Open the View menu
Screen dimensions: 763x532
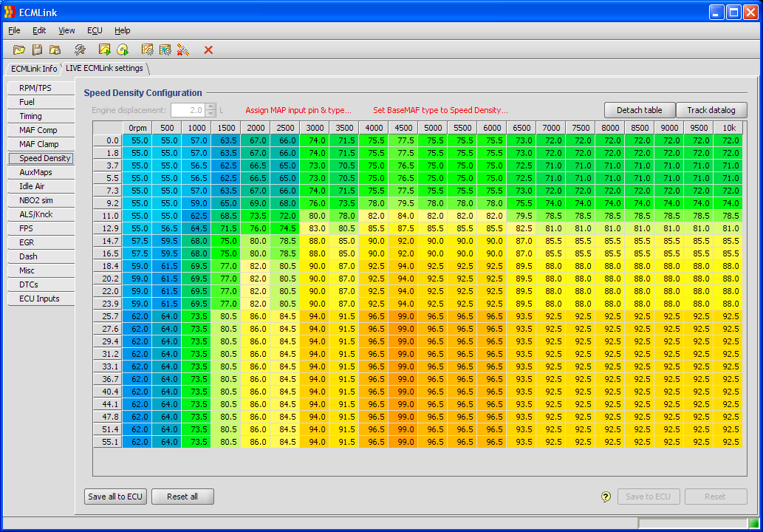point(66,30)
